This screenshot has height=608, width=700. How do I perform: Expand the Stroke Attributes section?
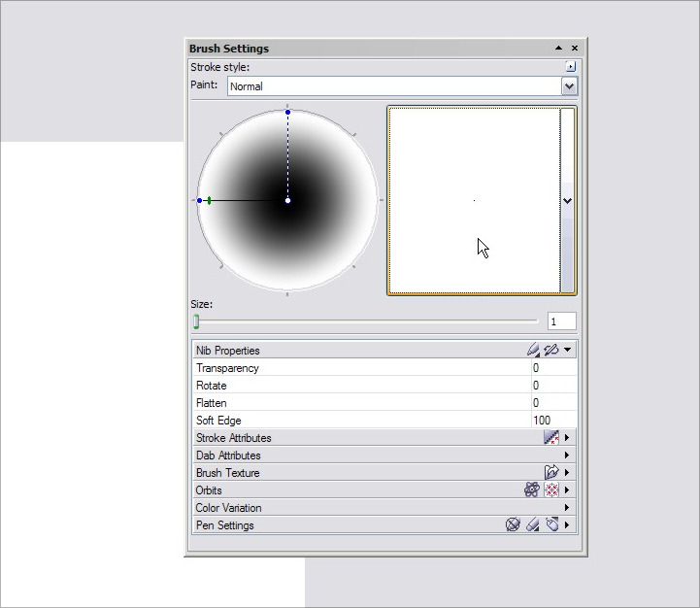pyautogui.click(x=567, y=437)
